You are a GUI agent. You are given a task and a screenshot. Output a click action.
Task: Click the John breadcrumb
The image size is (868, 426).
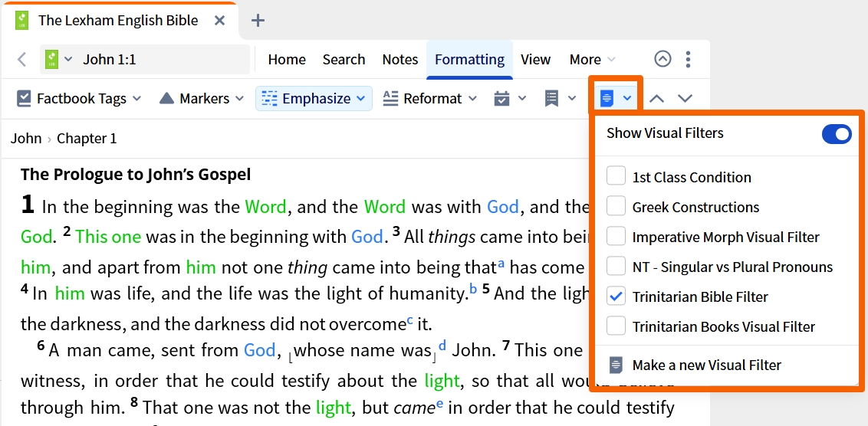[26, 138]
